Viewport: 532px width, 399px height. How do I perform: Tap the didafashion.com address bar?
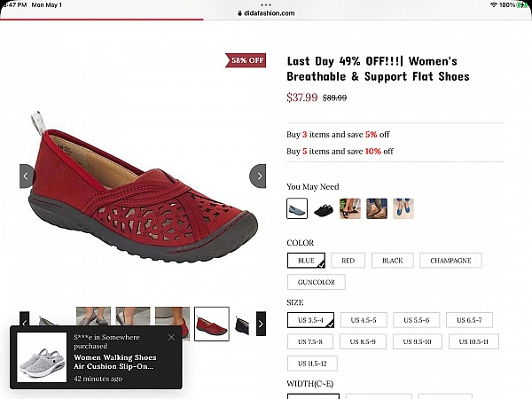266,13
